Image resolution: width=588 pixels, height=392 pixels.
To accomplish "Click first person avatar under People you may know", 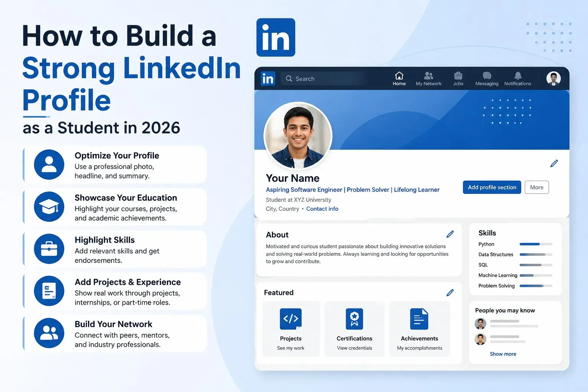I will [480, 323].
